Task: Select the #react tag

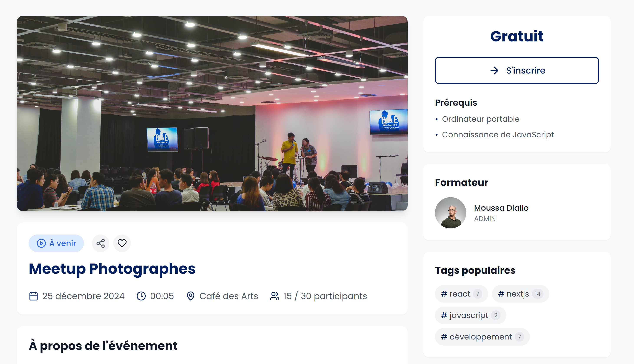Action: (x=461, y=294)
